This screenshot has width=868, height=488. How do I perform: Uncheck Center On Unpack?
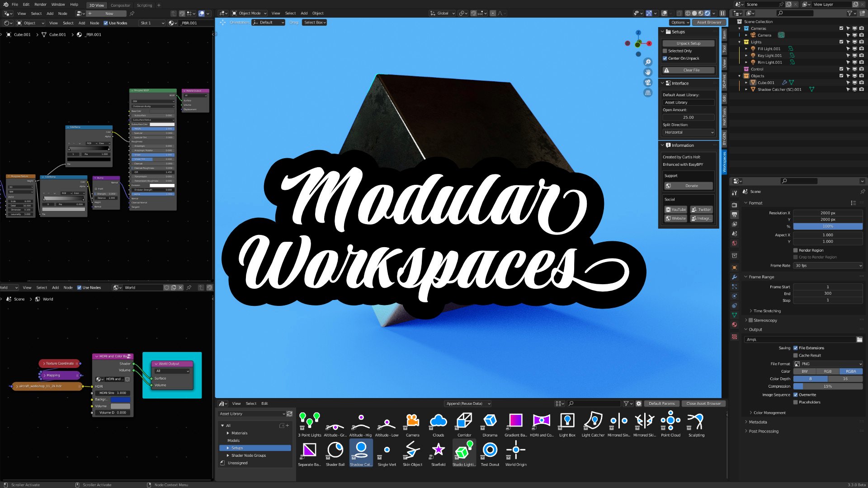point(665,58)
